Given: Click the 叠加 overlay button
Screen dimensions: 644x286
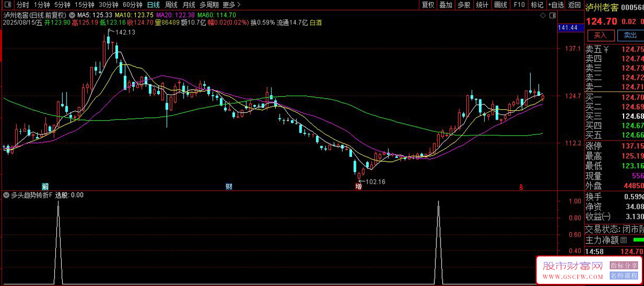Looking at the screenshot, I should [445, 5].
